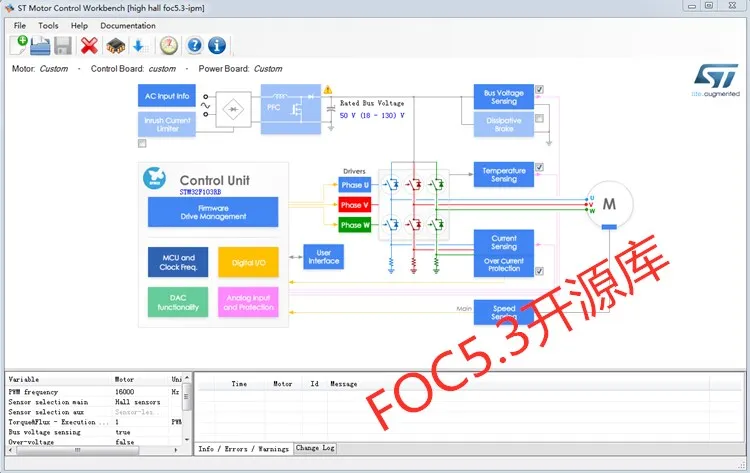750x473 pixels.
Task: Open Digital I/O block
Action: pos(248,262)
